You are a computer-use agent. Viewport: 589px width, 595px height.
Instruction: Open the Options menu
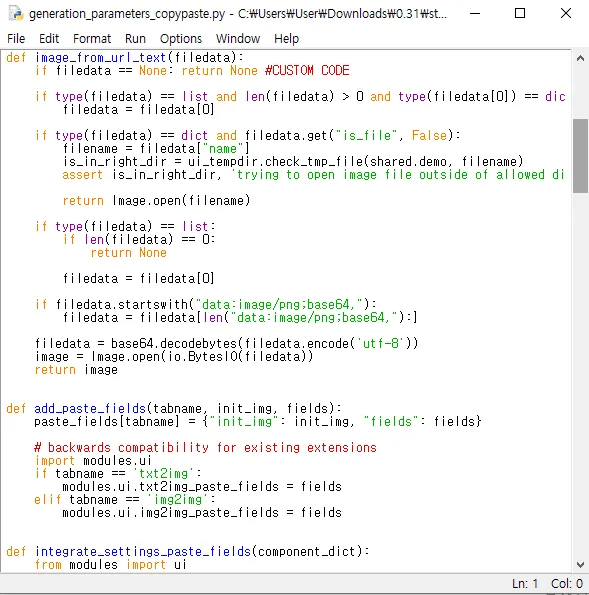(x=181, y=38)
